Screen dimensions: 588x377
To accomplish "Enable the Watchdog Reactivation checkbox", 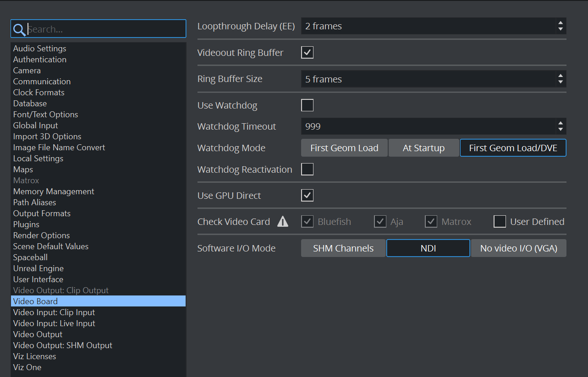I will [307, 169].
